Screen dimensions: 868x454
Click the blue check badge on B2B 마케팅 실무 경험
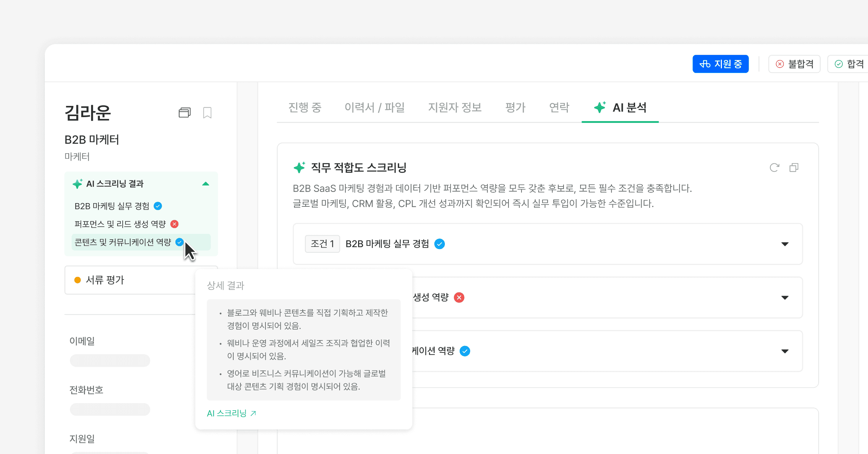[x=158, y=206]
